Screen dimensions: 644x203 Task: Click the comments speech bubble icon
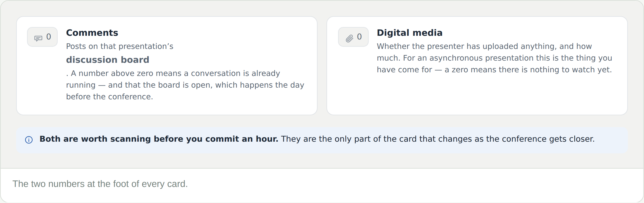[x=38, y=38]
